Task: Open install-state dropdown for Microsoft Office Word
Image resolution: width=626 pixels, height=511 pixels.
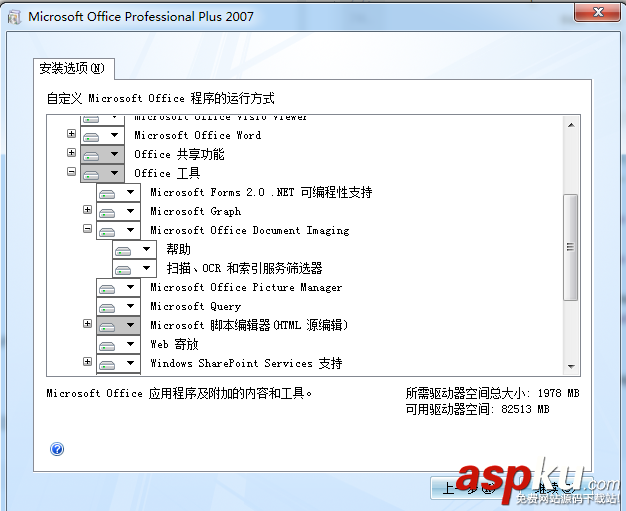Action: coord(102,135)
